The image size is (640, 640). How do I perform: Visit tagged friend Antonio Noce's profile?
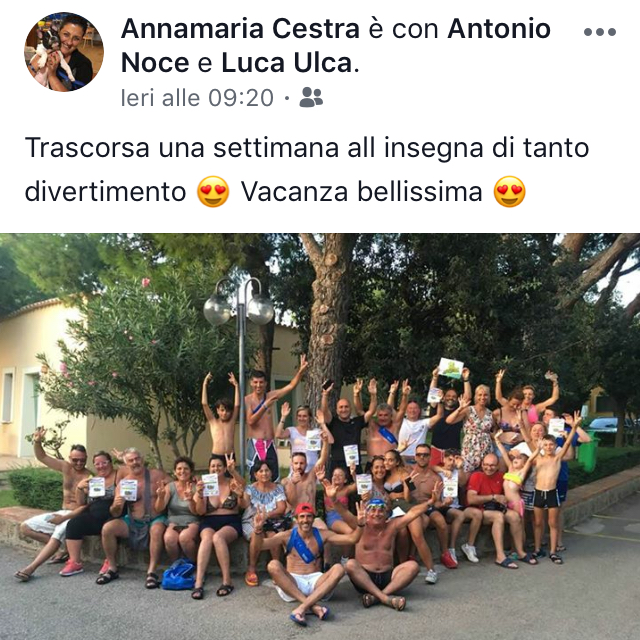tap(336, 46)
